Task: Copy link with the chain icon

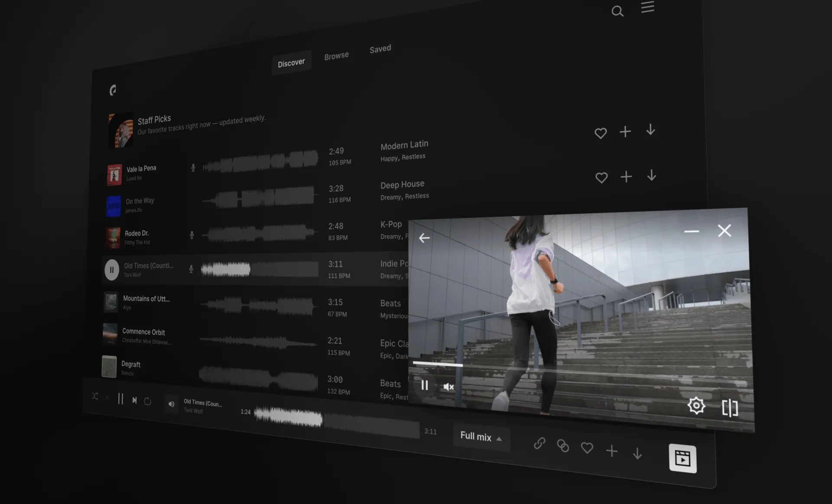Action: point(539,443)
